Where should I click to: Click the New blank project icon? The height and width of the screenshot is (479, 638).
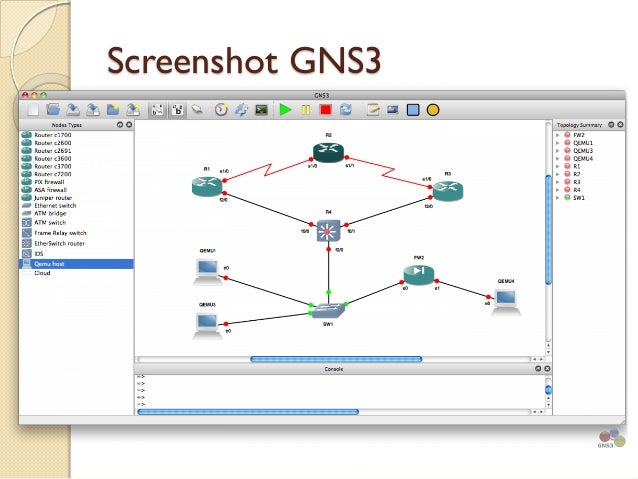pyautogui.click(x=33, y=110)
